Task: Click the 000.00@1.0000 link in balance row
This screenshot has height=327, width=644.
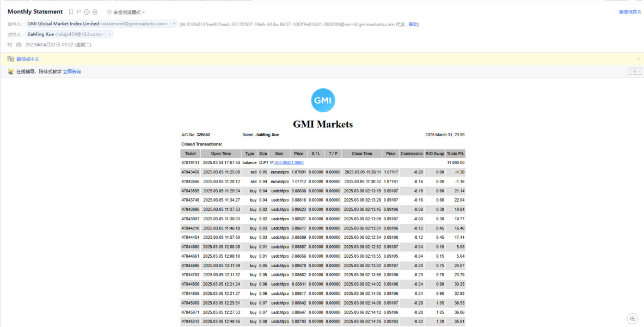Action: [289, 163]
